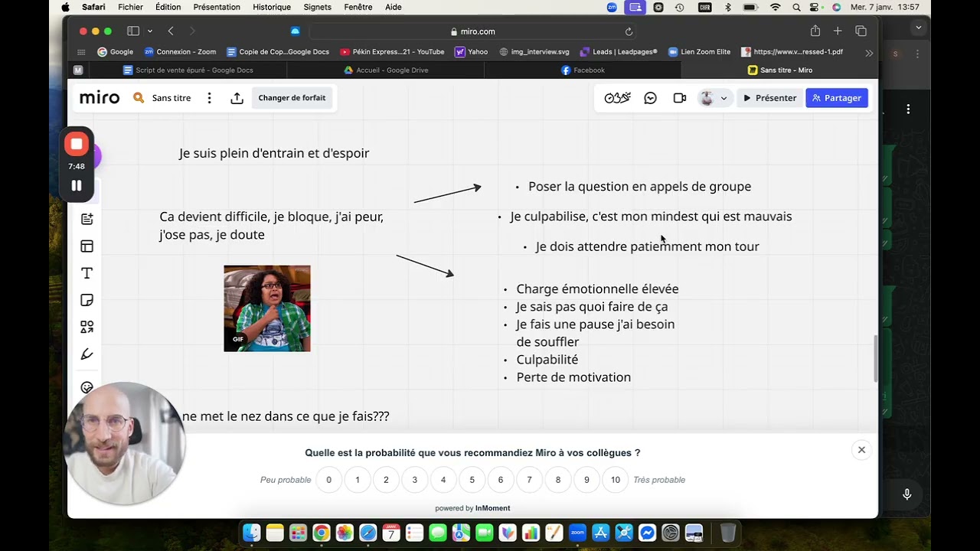Show Safari tab overview

point(861,31)
